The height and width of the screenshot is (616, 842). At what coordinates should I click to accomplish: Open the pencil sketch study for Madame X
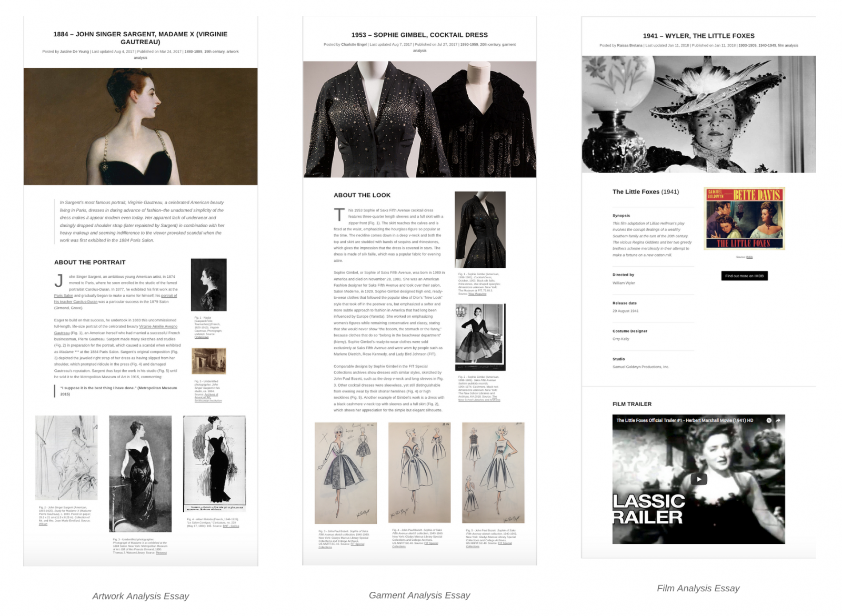[x=66, y=458]
